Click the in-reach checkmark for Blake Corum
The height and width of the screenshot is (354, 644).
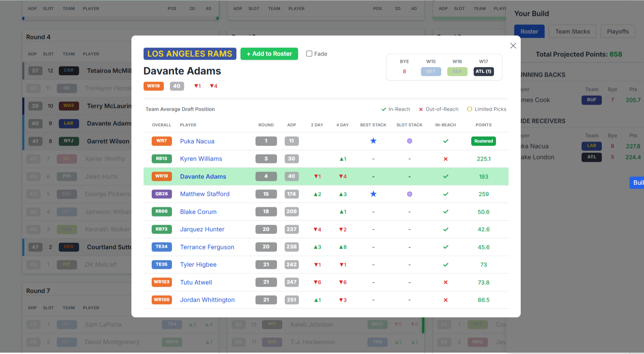point(445,212)
